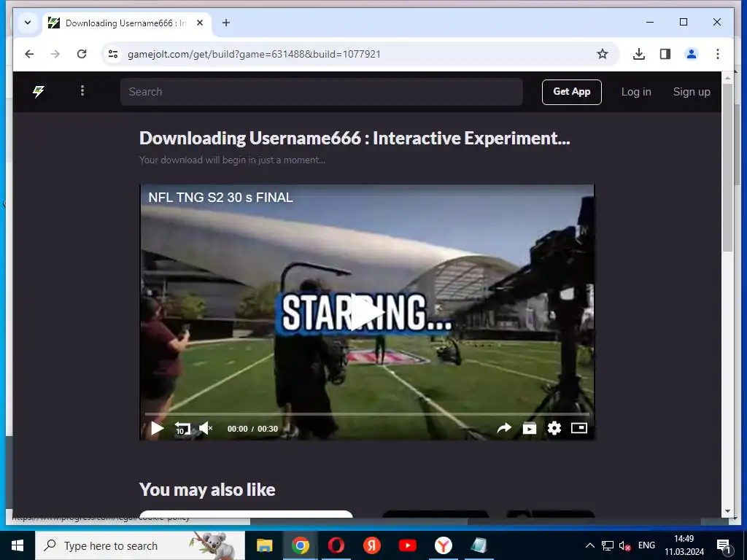Image resolution: width=747 pixels, height=560 pixels.
Task: Click the browser back arrow
Action: pos(29,54)
